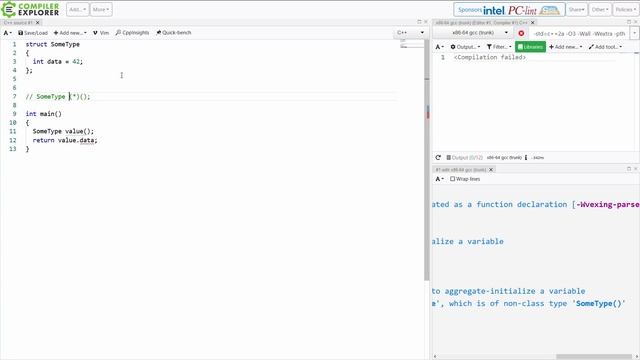Open the top bar Add dropdown
The width and height of the screenshot is (640, 360).
(x=78, y=9)
